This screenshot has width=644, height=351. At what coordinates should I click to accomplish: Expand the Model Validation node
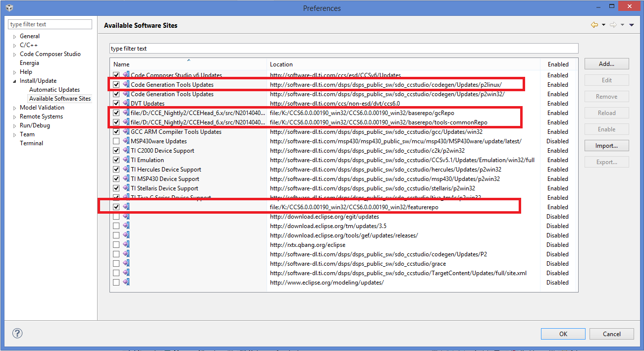14,108
